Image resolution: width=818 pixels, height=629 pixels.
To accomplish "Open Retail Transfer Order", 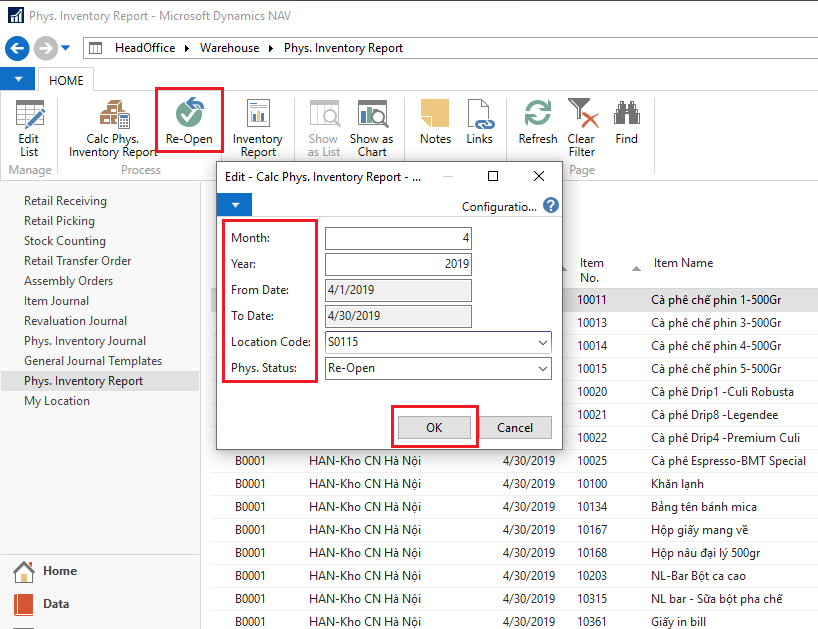I will tap(77, 261).
